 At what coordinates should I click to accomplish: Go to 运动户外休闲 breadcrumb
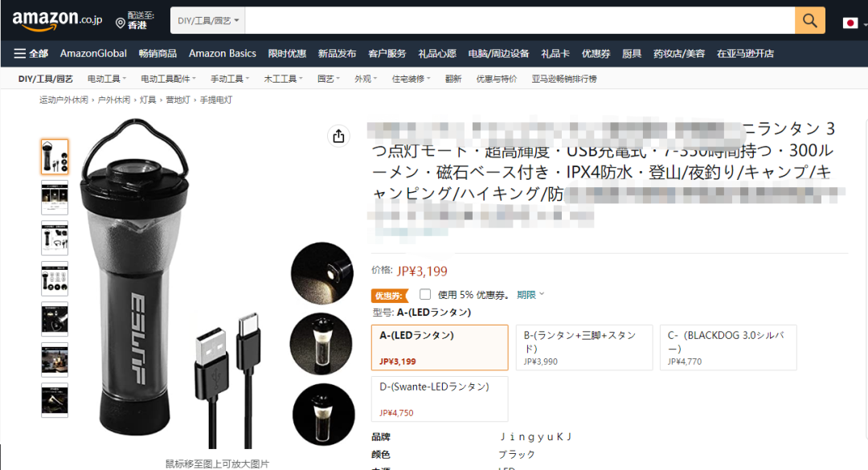[x=63, y=100]
